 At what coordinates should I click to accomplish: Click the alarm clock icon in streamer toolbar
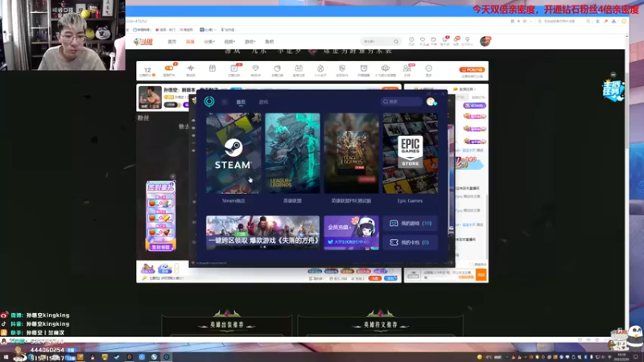coord(364,68)
